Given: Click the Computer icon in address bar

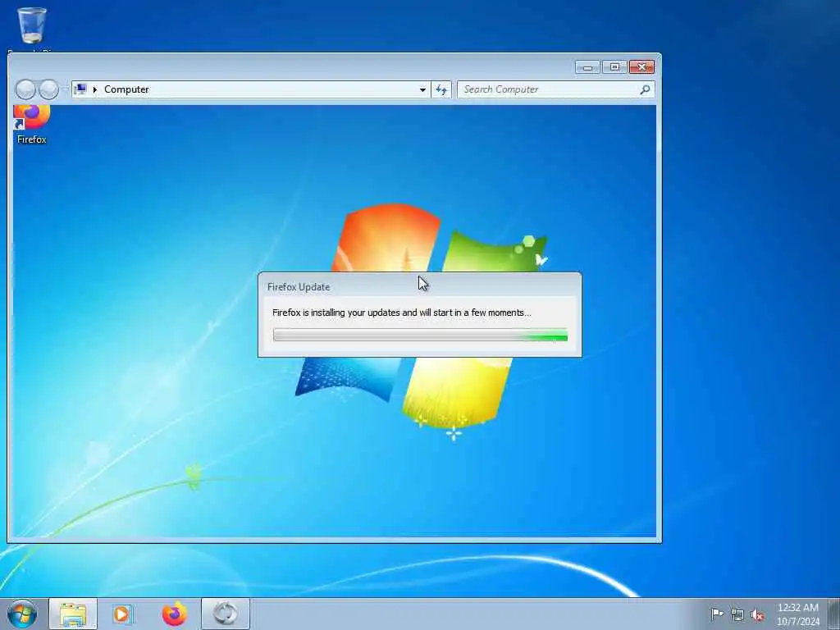Looking at the screenshot, I should click(80, 89).
